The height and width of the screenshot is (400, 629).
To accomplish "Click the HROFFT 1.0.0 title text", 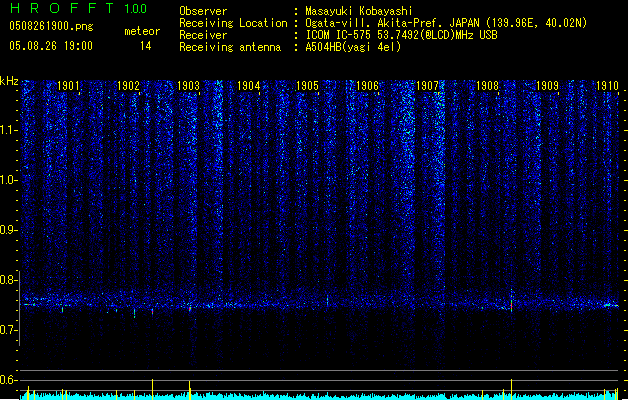I will (x=78, y=8).
